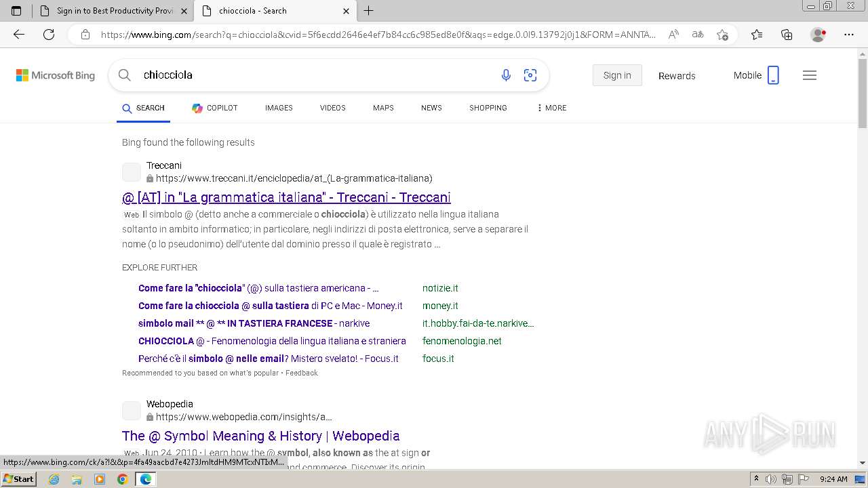
Task: Open the translate page option
Action: click(x=698, y=35)
